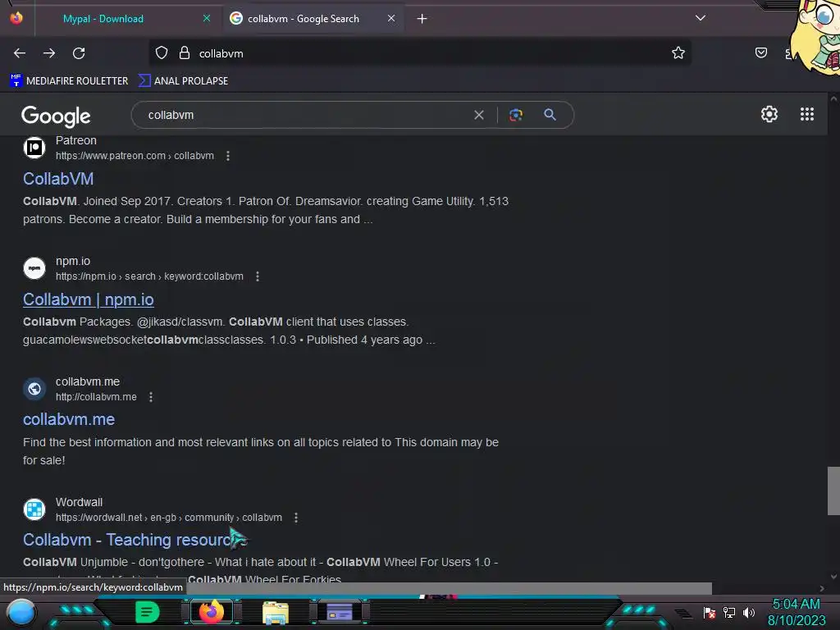
Task: Click the collabvm.me globe favicon
Action: [x=34, y=388]
